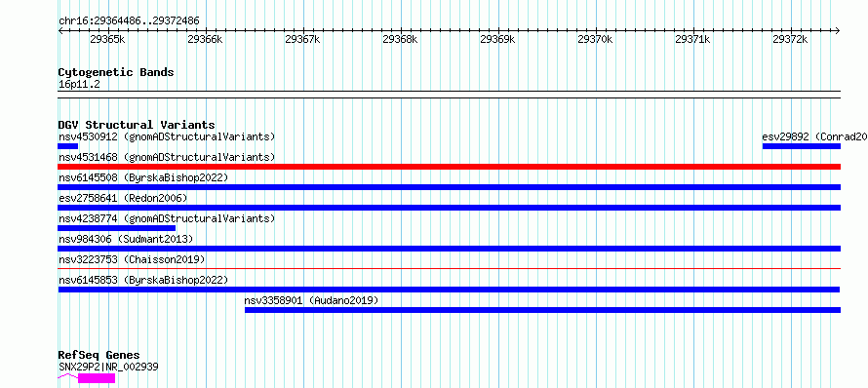Select the blue bar under nsv6145508
The height and width of the screenshot is (388, 868).
[450, 187]
